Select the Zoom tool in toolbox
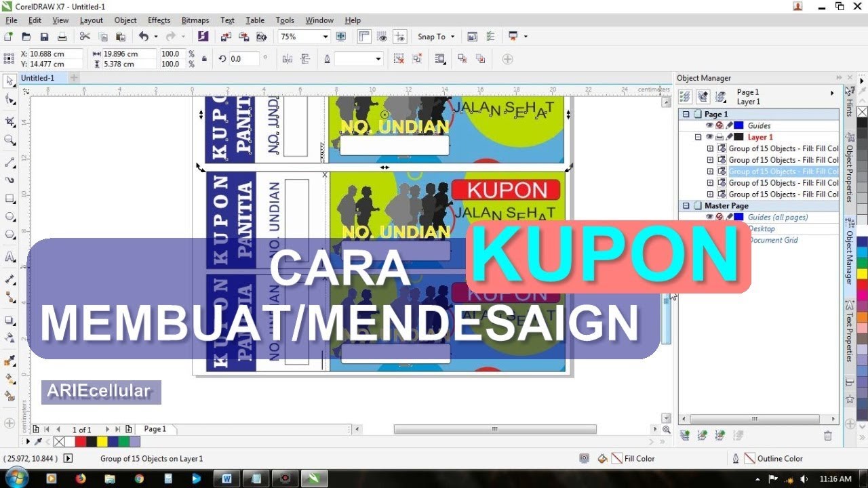This screenshot has width=868, height=488. pyautogui.click(x=10, y=140)
